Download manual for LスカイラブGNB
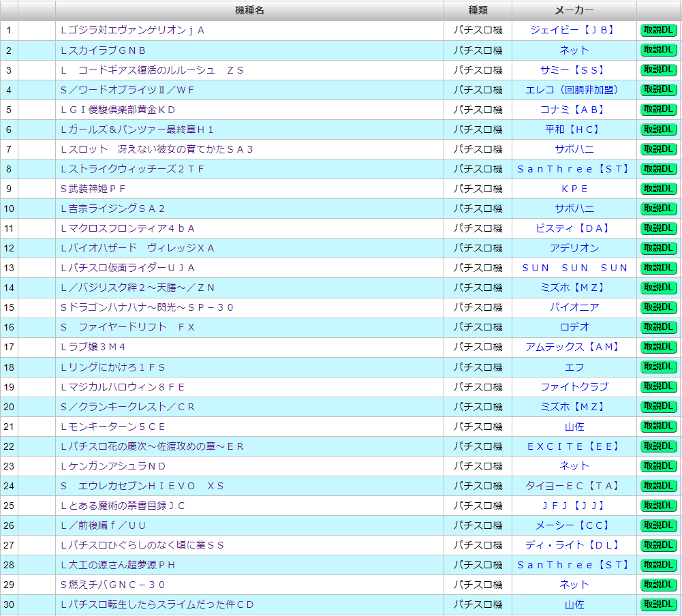Viewport: 682px width, 616px height. [659, 50]
